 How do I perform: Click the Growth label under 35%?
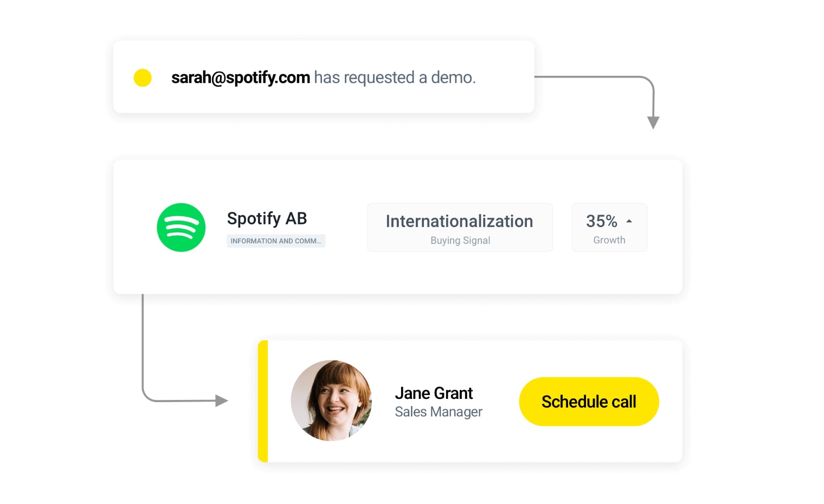(609, 240)
